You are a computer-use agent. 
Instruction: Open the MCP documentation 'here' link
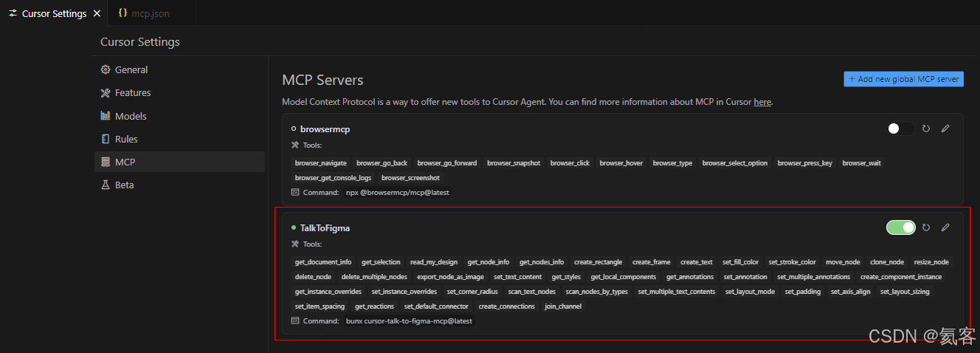click(x=762, y=102)
